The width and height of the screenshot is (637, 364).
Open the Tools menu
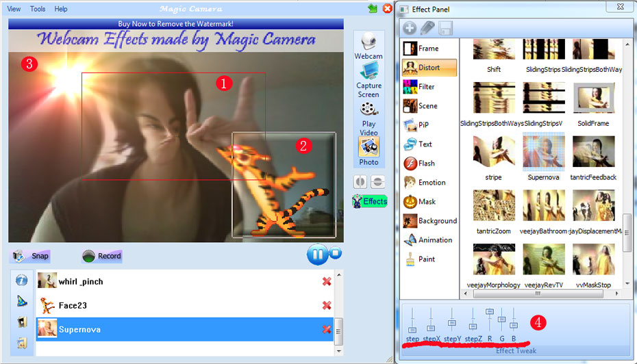(x=38, y=9)
